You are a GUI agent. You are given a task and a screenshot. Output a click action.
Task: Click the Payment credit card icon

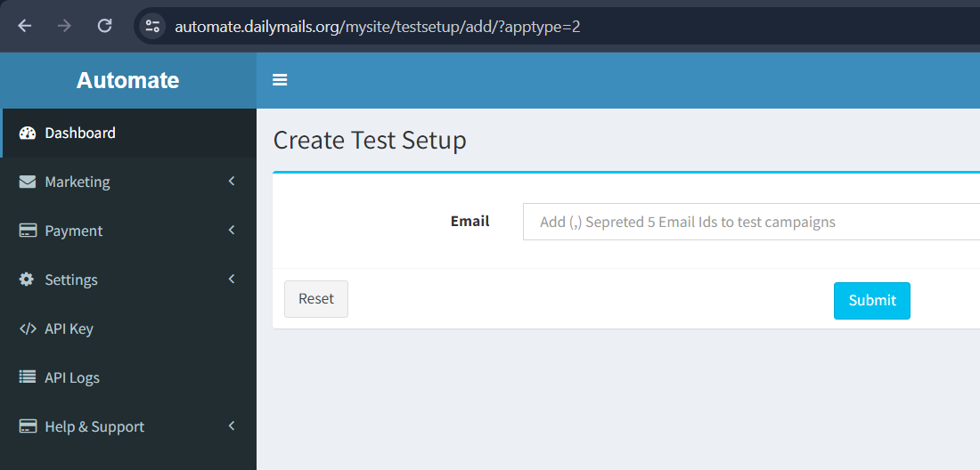click(x=28, y=231)
